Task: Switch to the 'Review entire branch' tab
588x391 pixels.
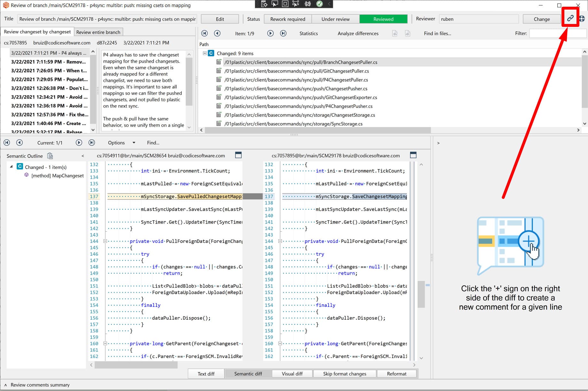Action: 98,32
